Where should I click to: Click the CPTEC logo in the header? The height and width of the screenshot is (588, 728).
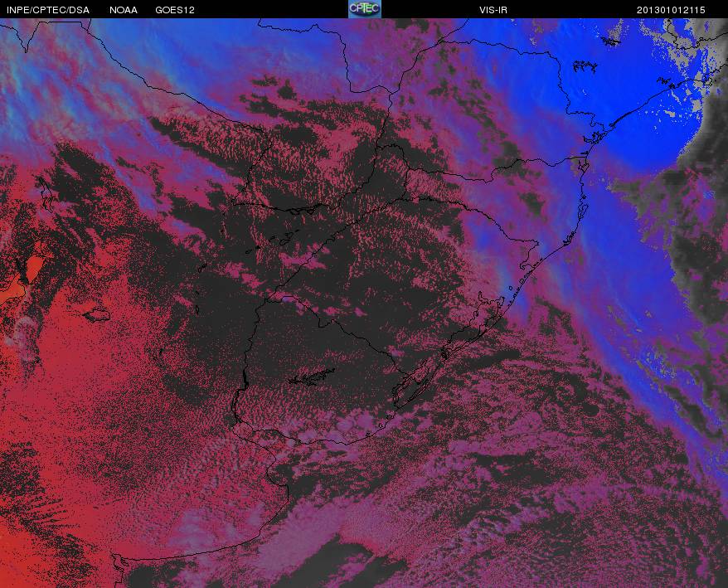click(365, 9)
